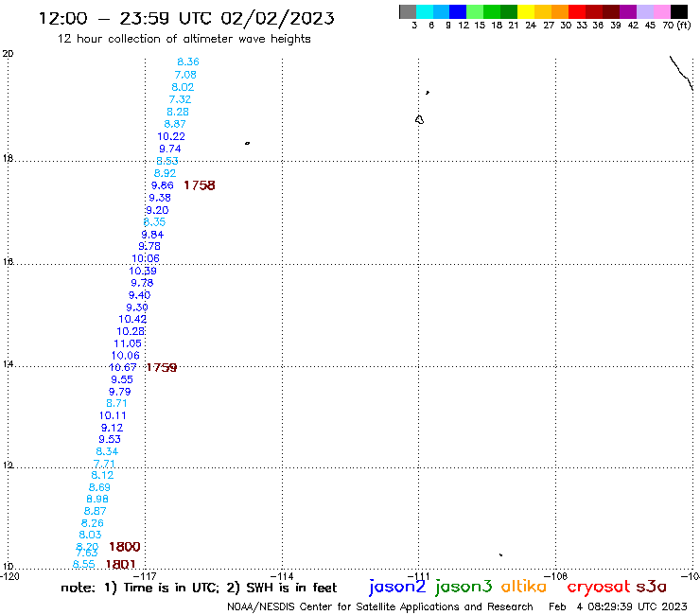Click the time stamp 1800
The height and width of the screenshot is (615, 700).
(x=125, y=547)
